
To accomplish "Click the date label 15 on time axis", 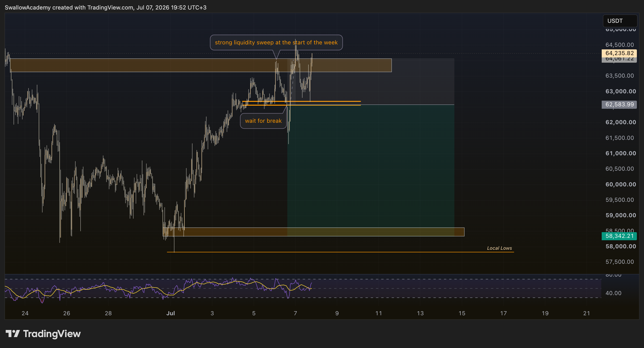I will (x=462, y=313).
